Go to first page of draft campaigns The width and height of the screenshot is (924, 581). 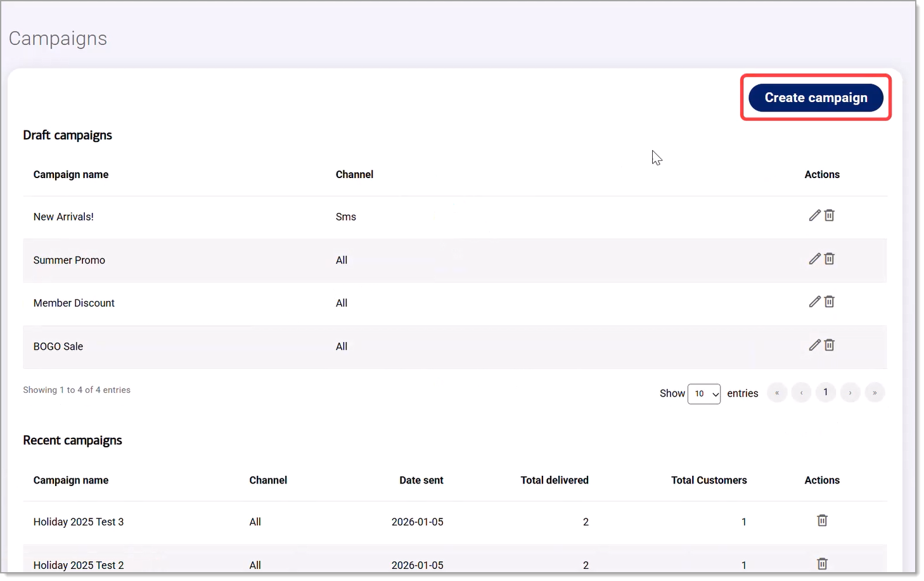point(777,393)
